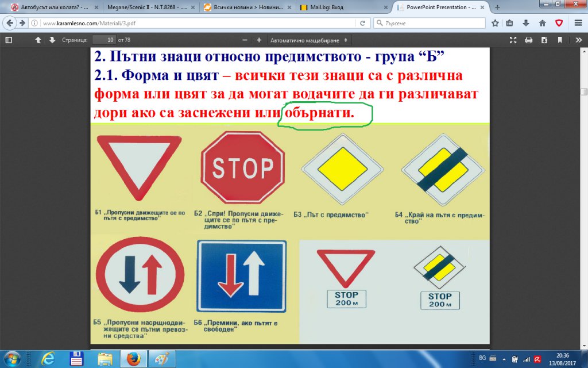Click the Б4 end of priority sign

(x=443, y=170)
